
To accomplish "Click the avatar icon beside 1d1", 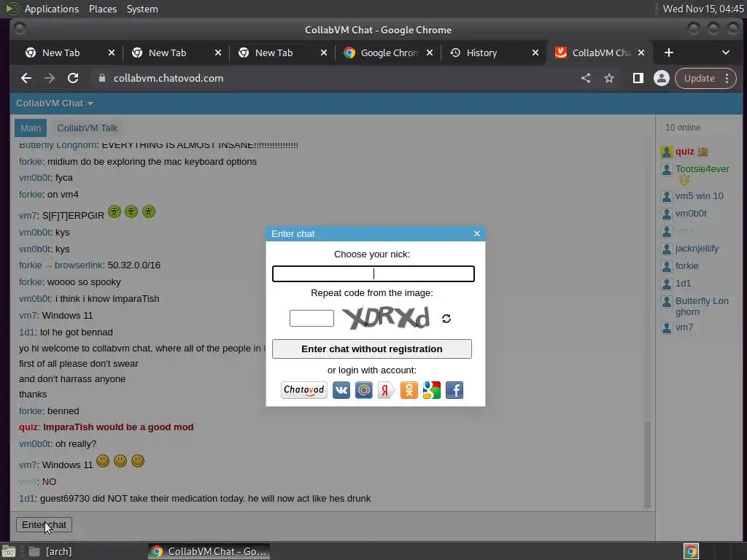I will [x=667, y=284].
